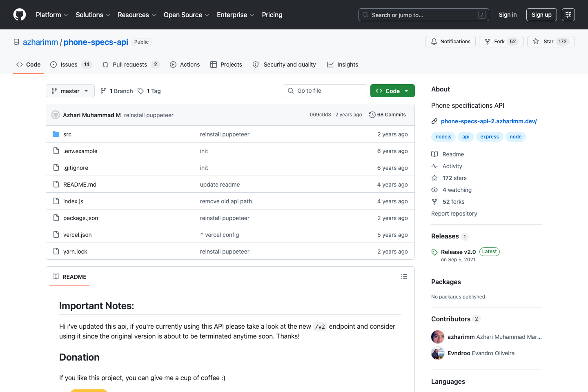The width and height of the screenshot is (588, 392).
Task: Expand the green Code dropdown button
Action: coord(392,91)
